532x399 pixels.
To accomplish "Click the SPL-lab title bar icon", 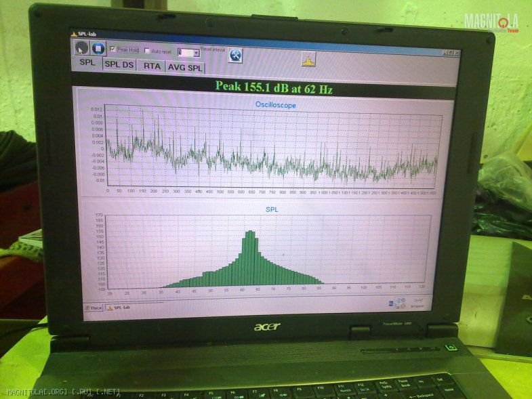I will pos(74,34).
